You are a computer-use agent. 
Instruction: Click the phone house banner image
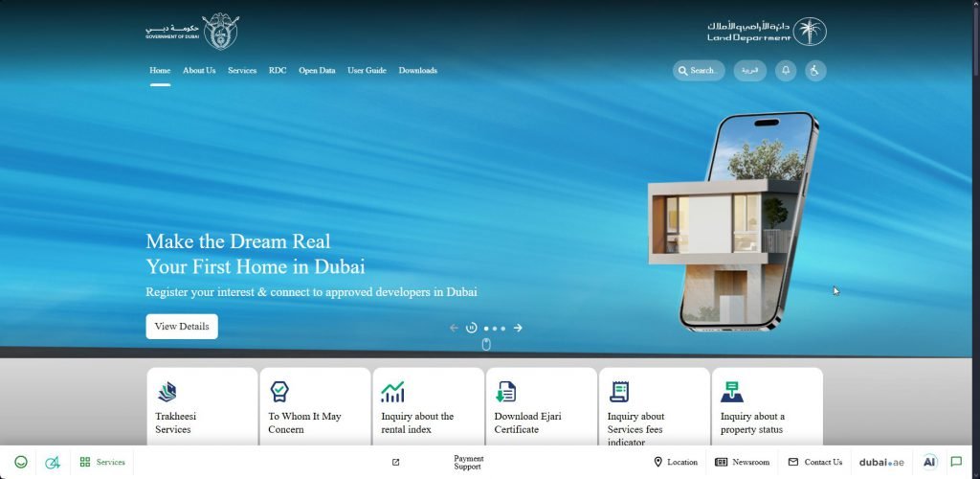coord(734,221)
